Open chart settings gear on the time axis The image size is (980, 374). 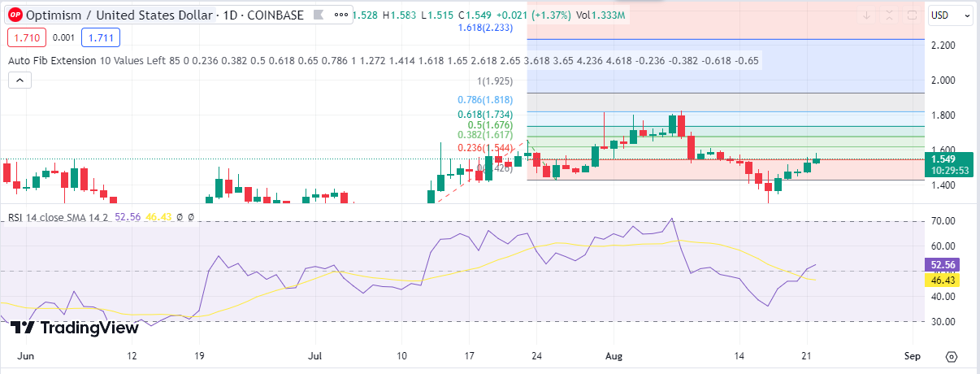pyautogui.click(x=952, y=356)
